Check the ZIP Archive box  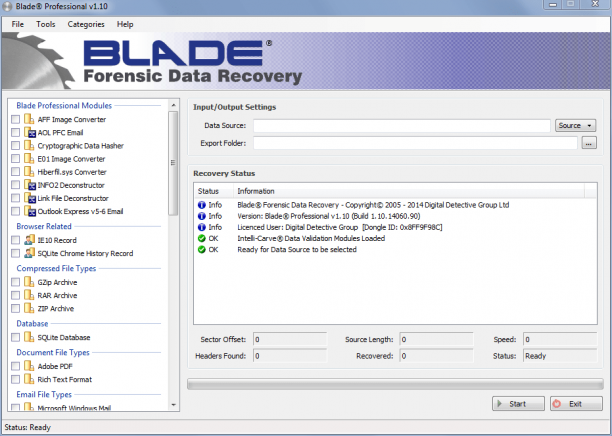click(15, 308)
